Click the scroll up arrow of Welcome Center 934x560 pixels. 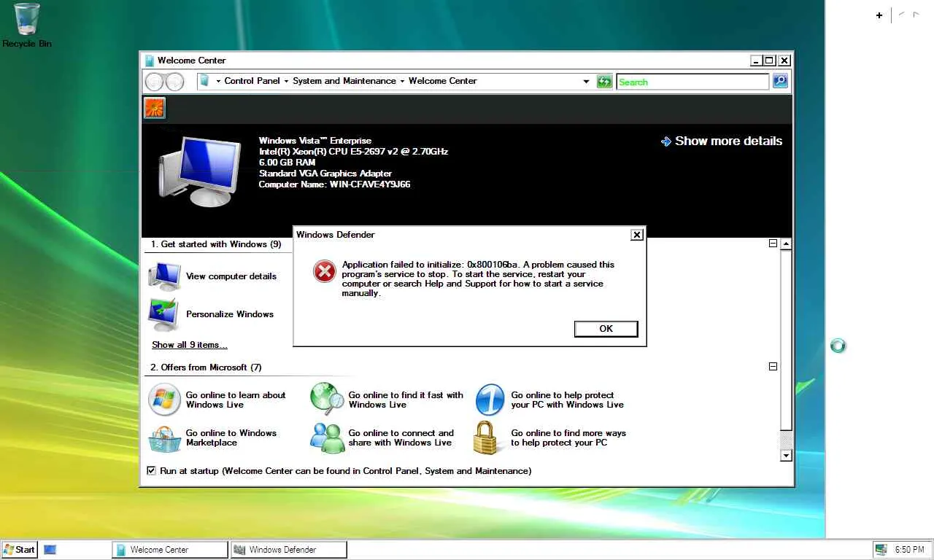[786, 244]
